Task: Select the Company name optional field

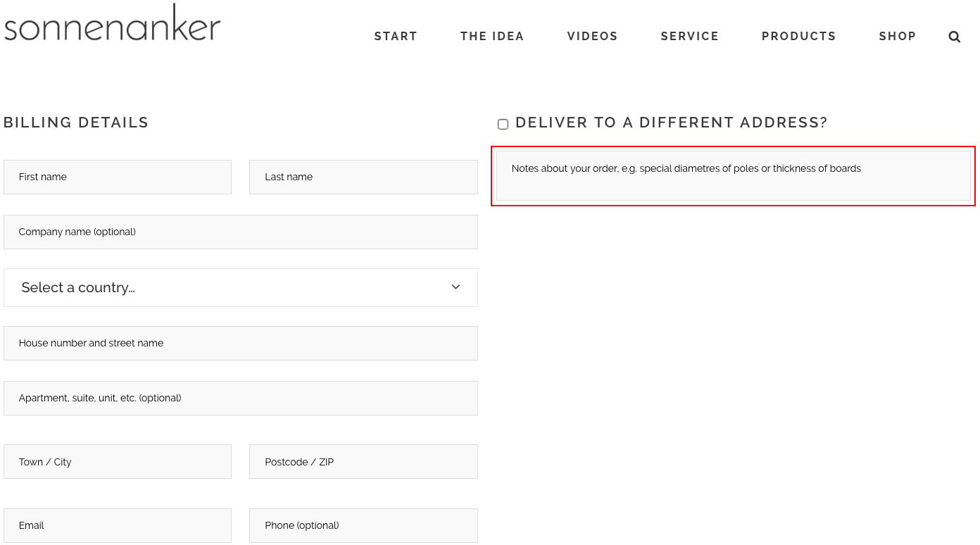Action: pyautogui.click(x=240, y=232)
